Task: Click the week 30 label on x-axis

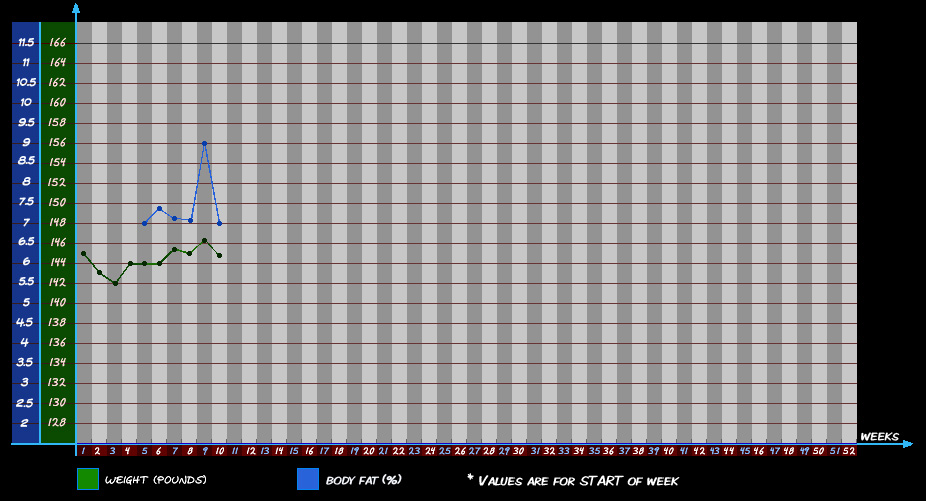Action: pos(519,451)
